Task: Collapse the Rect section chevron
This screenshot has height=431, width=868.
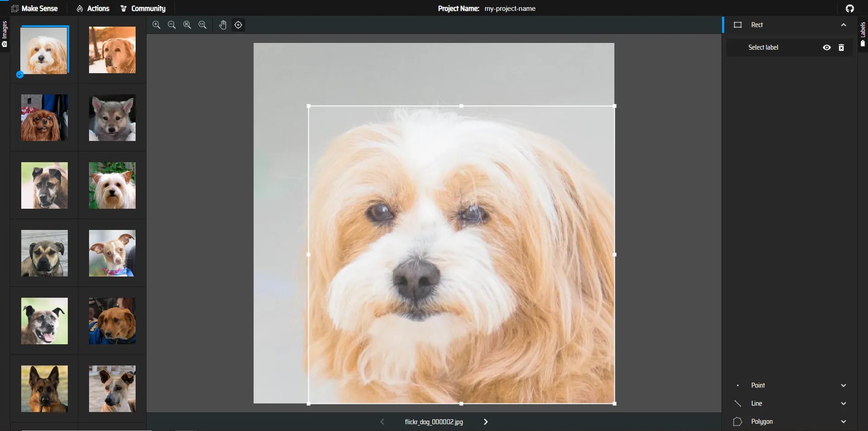Action: (x=844, y=25)
